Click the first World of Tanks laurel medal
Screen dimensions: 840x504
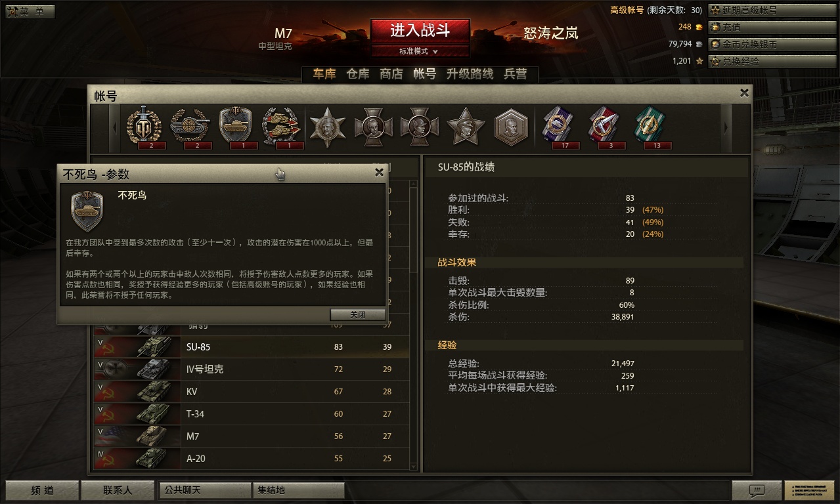point(144,125)
